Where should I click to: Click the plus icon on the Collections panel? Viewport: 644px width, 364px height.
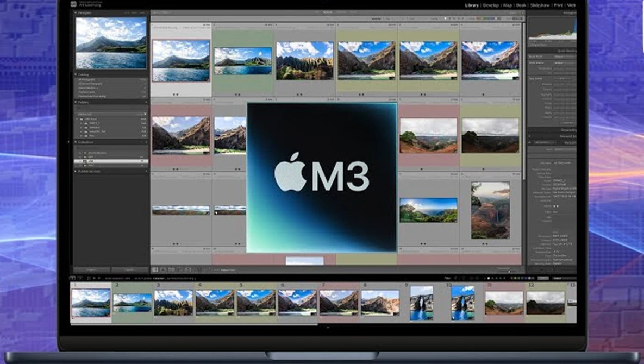(146, 141)
